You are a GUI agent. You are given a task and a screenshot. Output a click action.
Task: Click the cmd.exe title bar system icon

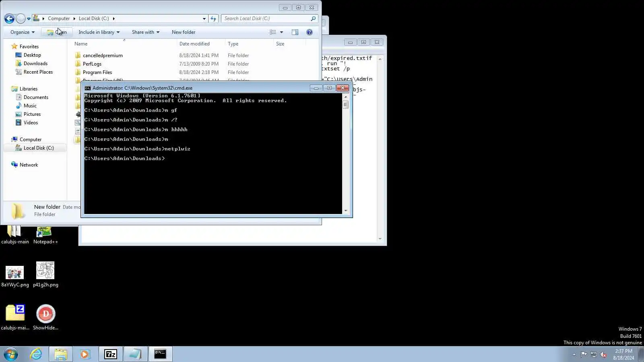(x=87, y=88)
